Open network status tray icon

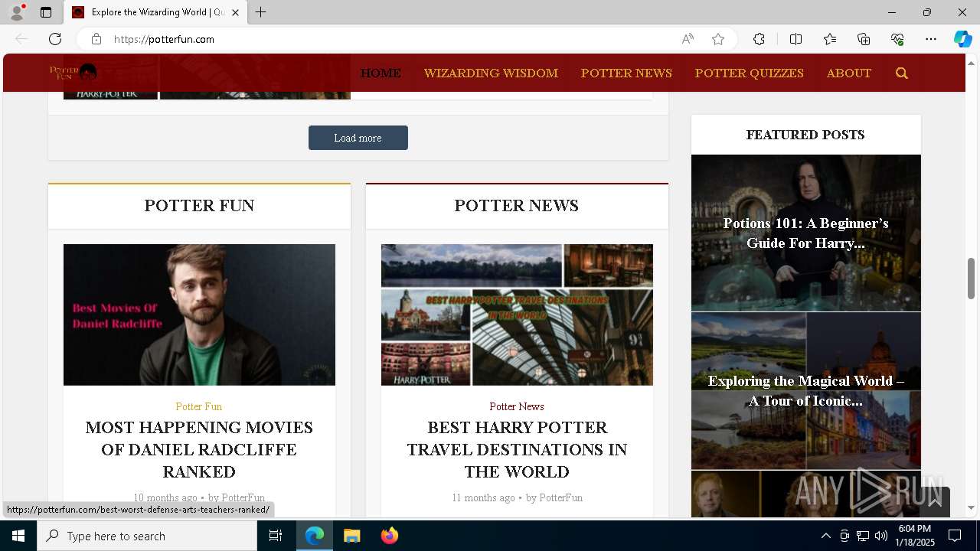pyautogui.click(x=863, y=536)
